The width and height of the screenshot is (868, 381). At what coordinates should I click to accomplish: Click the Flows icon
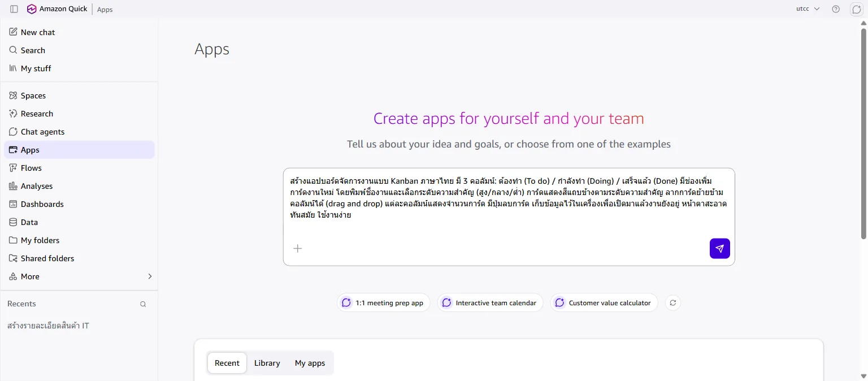coord(14,168)
